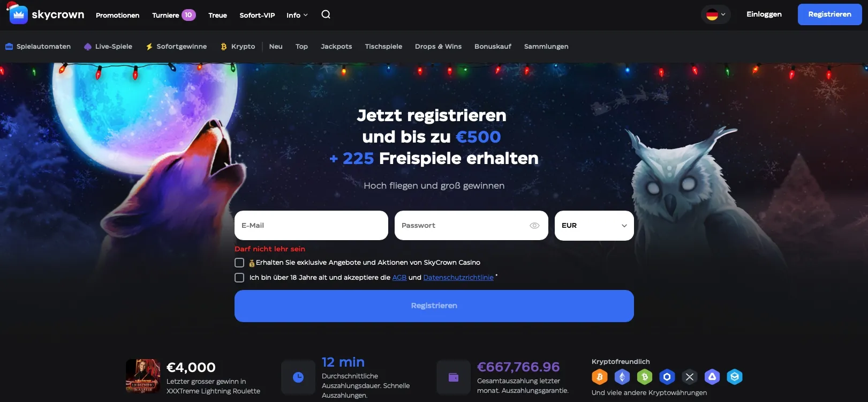Toggle password visibility eye icon

534,226
